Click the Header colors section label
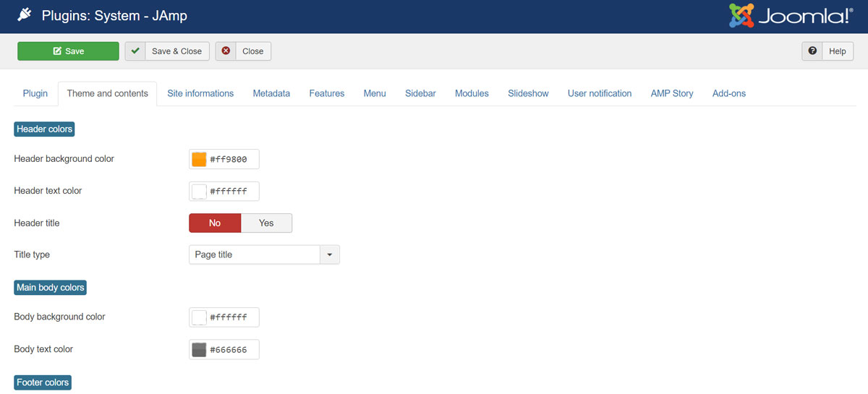 click(x=44, y=129)
